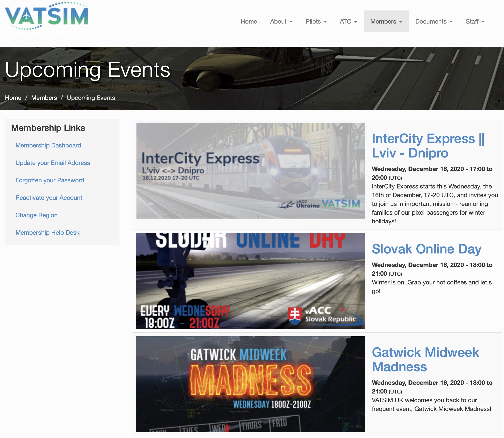Open the Members dropdown menu
504x438 pixels.
tap(386, 22)
